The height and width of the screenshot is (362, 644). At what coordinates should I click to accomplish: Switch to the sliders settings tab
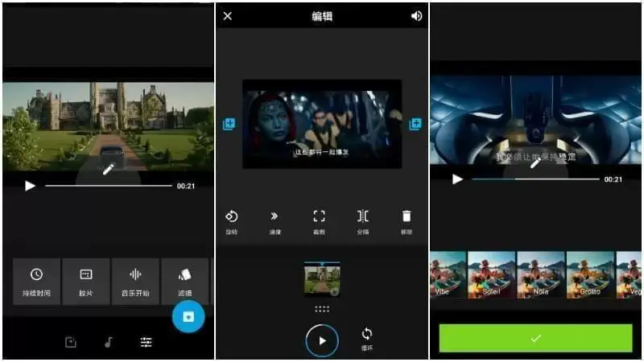tap(146, 342)
